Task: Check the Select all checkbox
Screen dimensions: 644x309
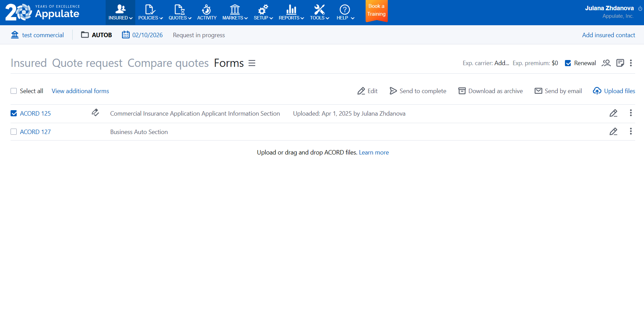Action: coord(14,91)
